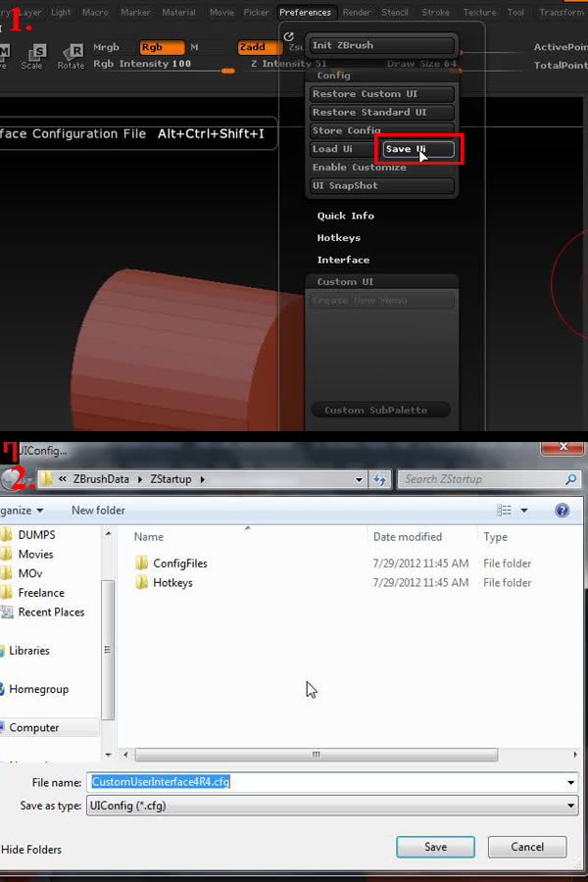588x882 pixels.
Task: Open the view options dropdown arrow
Action: (x=524, y=511)
